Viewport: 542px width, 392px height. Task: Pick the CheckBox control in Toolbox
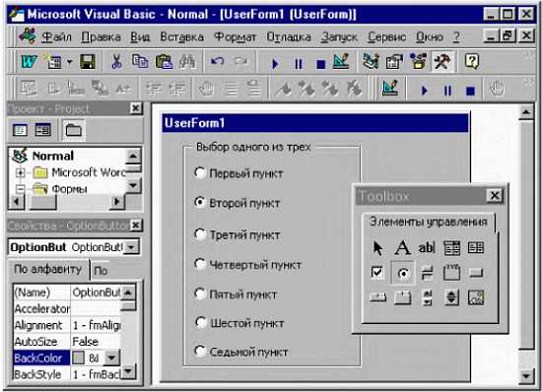(377, 273)
